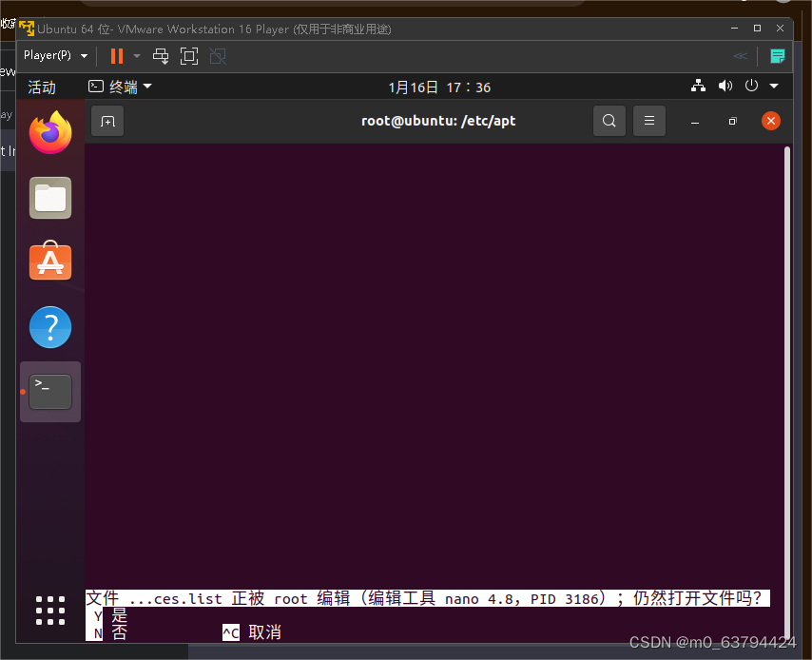Open the search icon in the terminal window
Screen dimensions: 812x660
[609, 121]
